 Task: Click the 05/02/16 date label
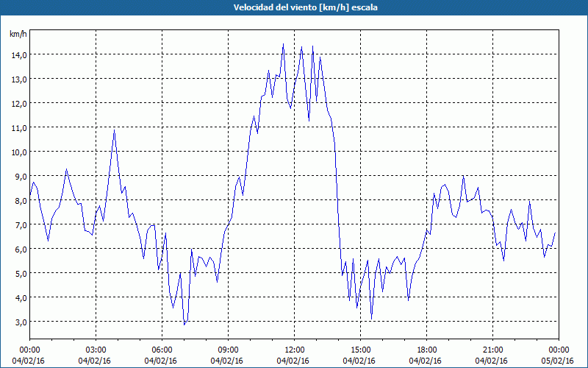(558, 361)
